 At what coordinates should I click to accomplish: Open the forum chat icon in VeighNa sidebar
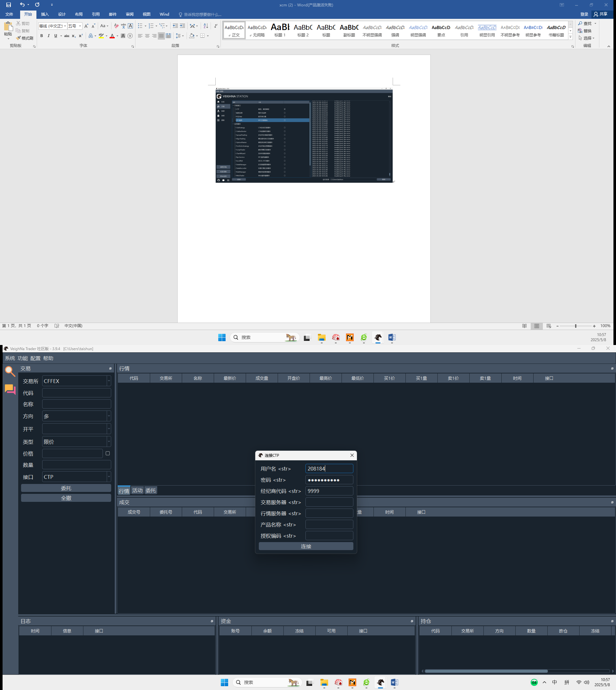click(10, 389)
